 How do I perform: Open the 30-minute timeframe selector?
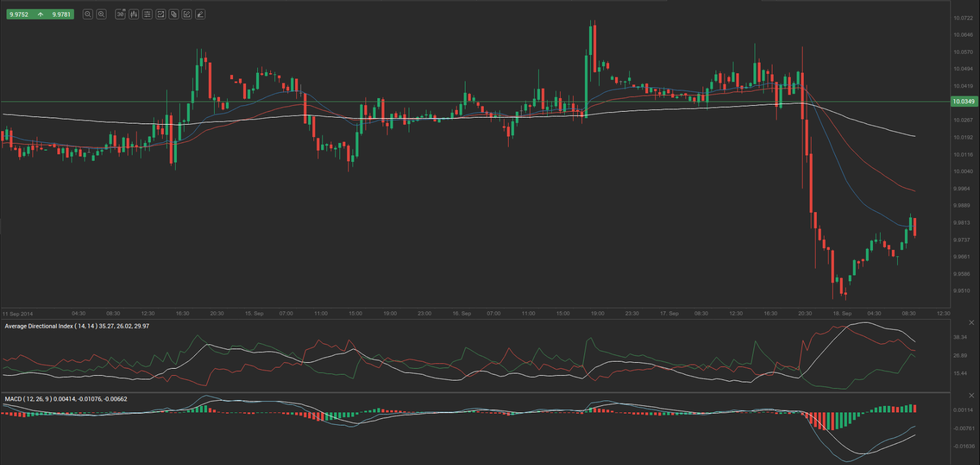121,14
